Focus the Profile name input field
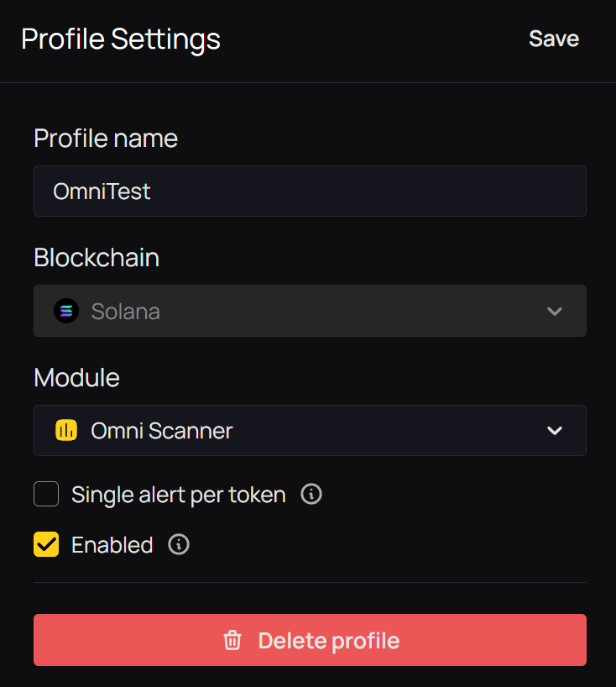The height and width of the screenshot is (687, 616). [310, 191]
